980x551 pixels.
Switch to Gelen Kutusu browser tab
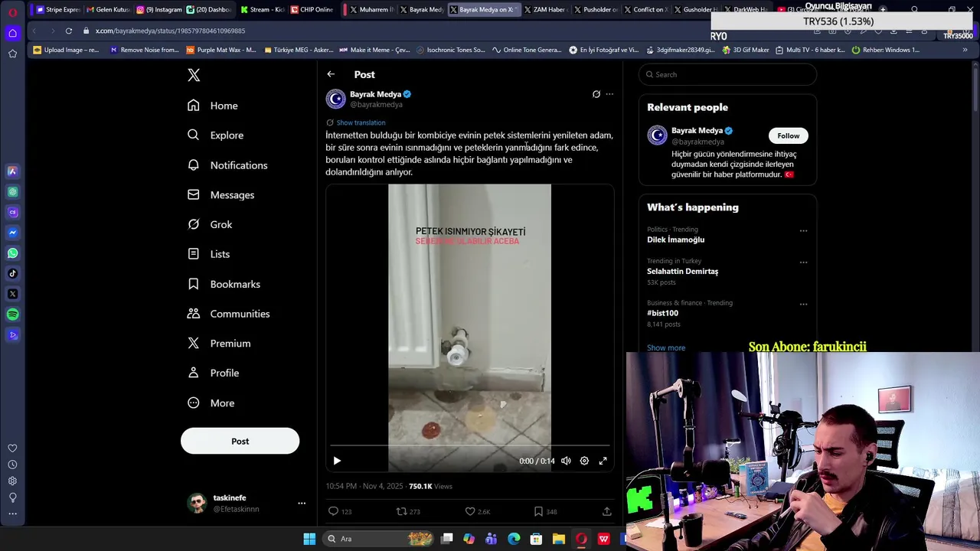(x=109, y=10)
